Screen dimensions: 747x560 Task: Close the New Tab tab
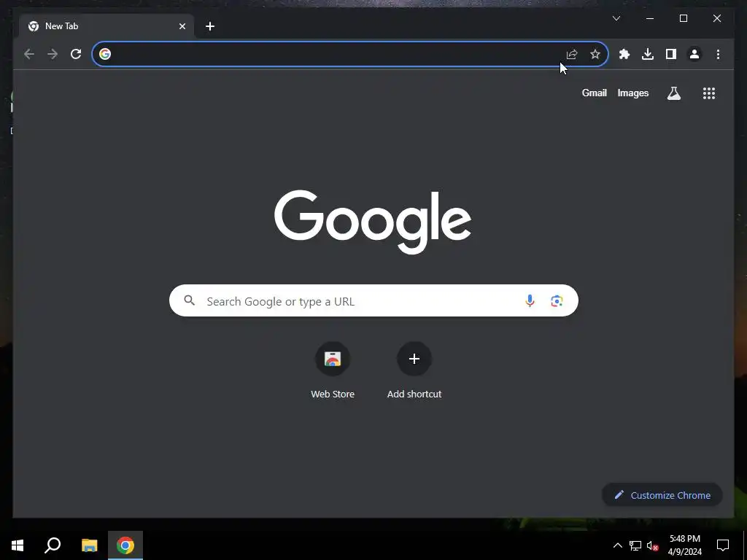pos(182,26)
